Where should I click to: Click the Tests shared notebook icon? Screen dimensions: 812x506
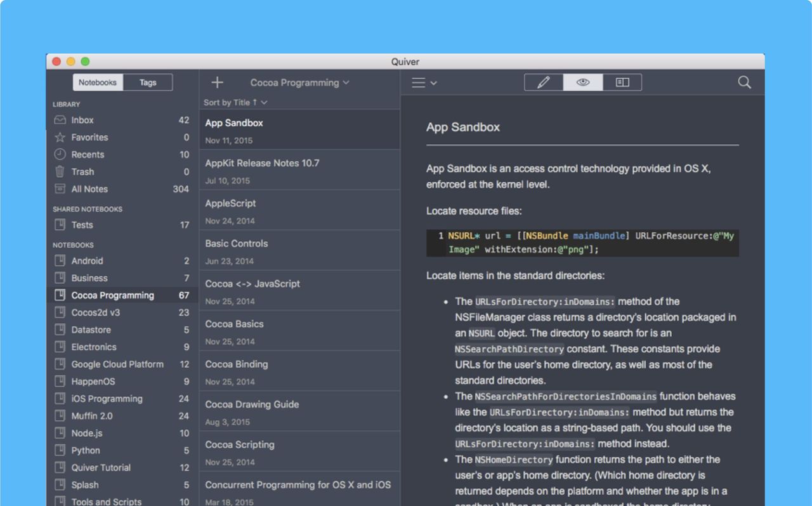pos(60,225)
